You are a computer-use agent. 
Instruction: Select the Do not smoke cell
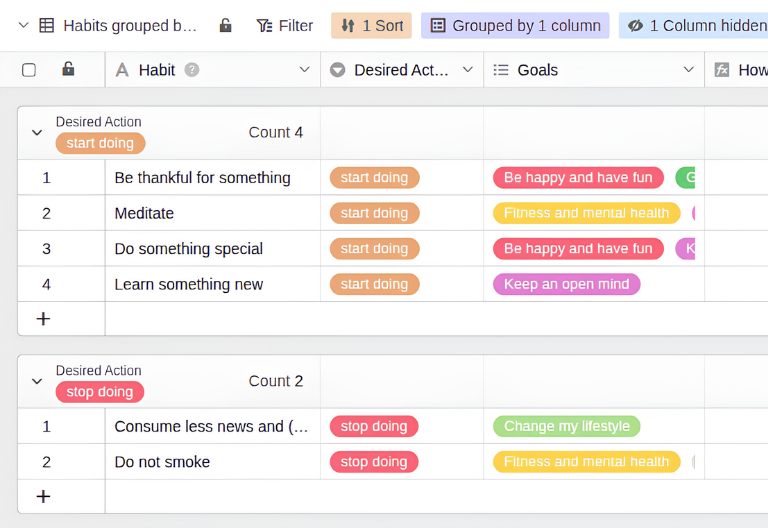point(213,462)
